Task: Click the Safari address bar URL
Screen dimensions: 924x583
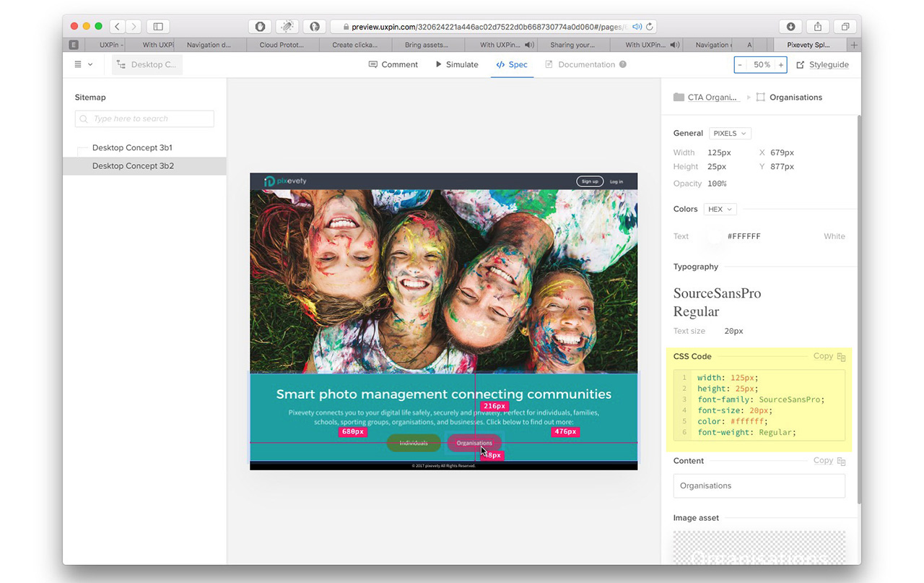Action: pos(489,27)
